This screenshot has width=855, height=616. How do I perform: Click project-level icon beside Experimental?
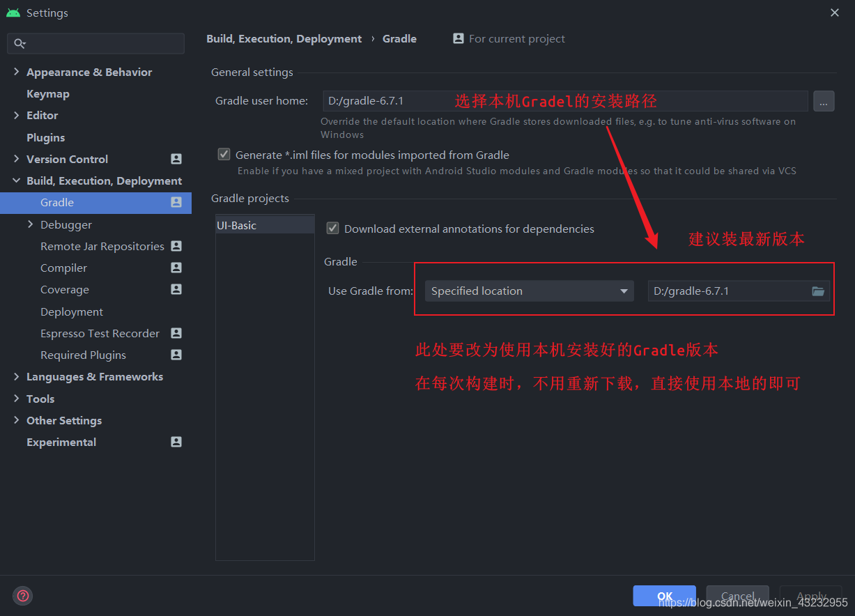[176, 442]
